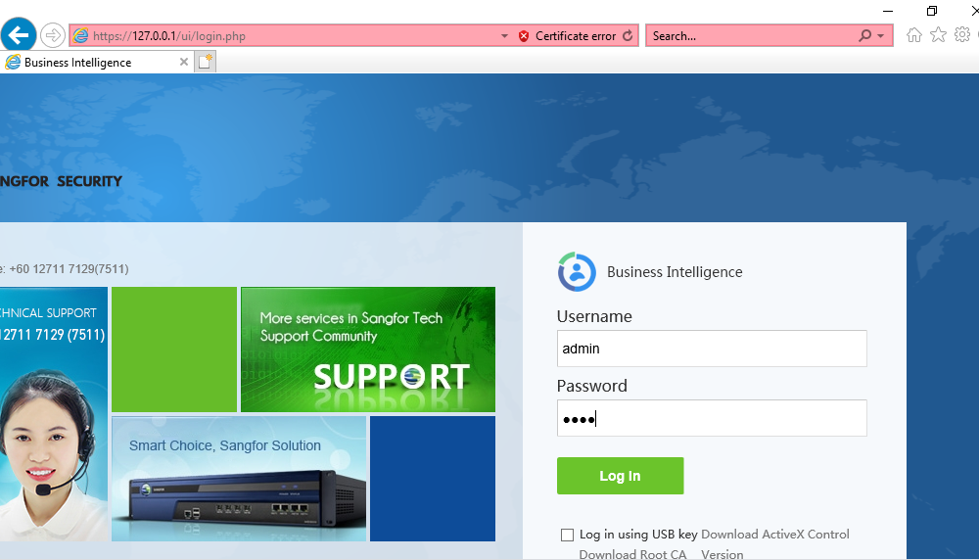979x560 pixels.
Task: Click the dark blue tile
Action: pos(433,479)
